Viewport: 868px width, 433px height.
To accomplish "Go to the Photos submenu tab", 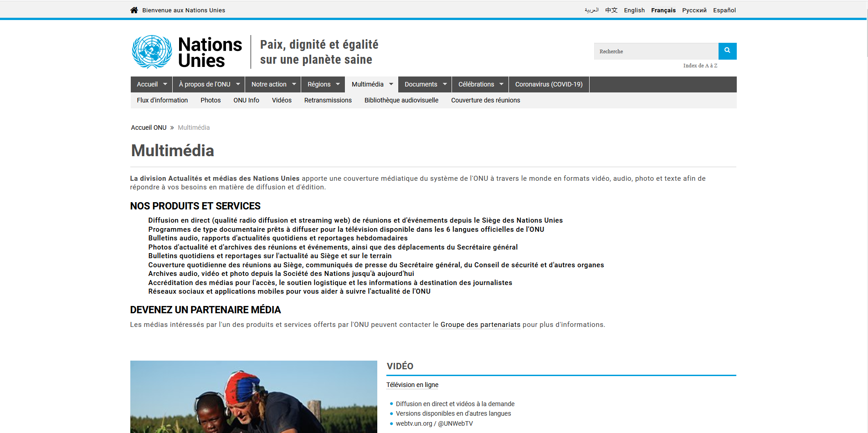I will [x=211, y=100].
